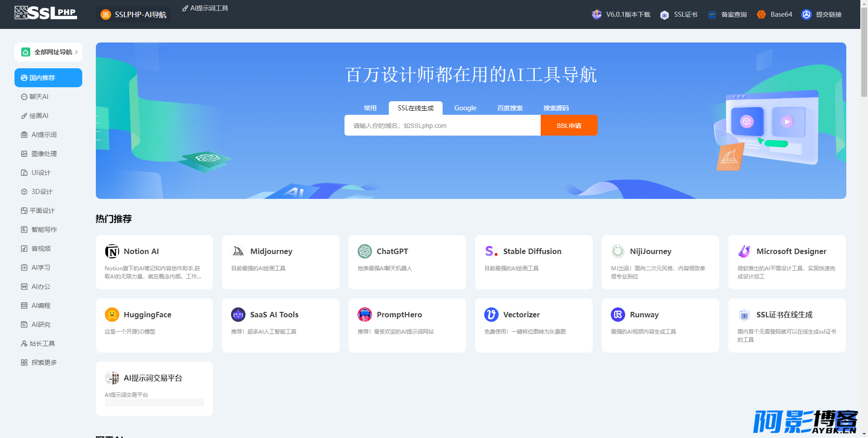
Task: Click the orange SSL申请 button
Action: click(x=569, y=125)
